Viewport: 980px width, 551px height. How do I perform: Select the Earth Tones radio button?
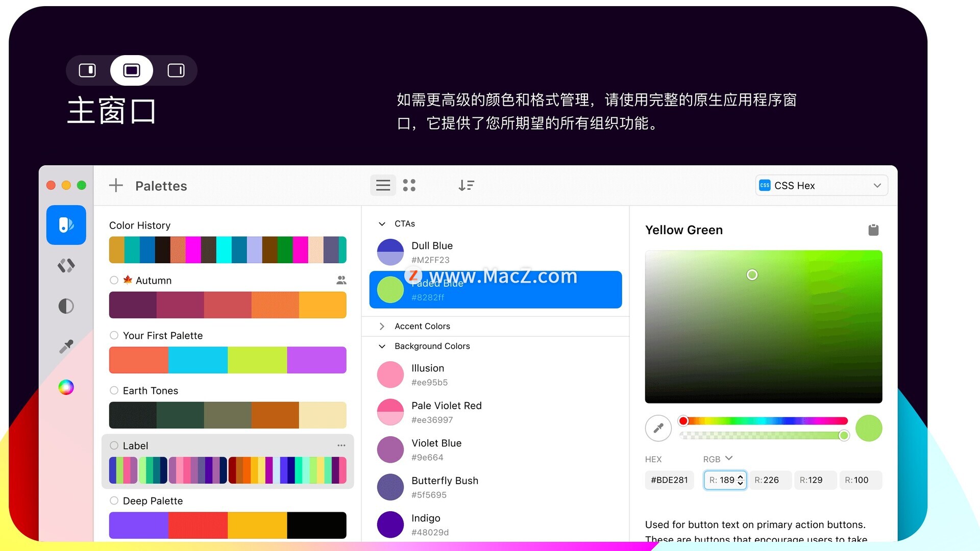114,390
